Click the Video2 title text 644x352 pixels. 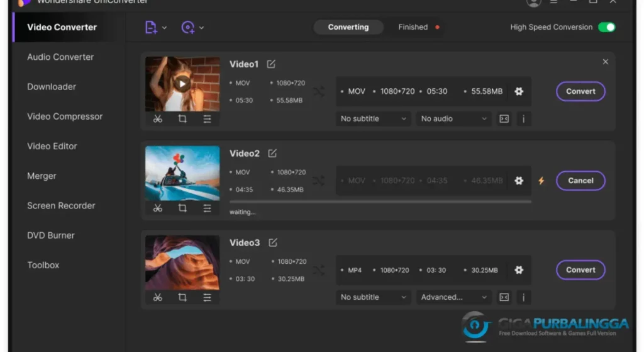point(245,154)
